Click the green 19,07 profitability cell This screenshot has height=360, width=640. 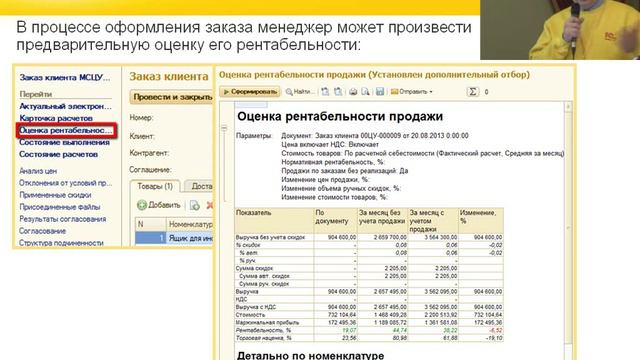336,330
